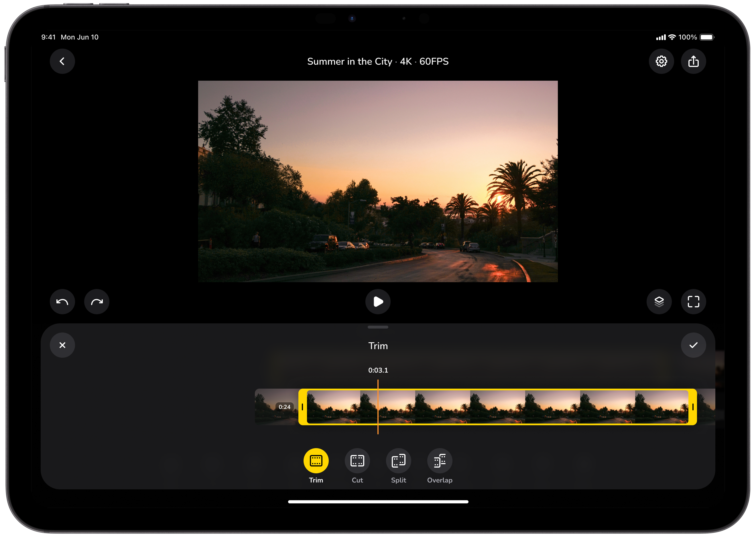Play the video preview
This screenshot has height=538, width=756.
point(378,301)
